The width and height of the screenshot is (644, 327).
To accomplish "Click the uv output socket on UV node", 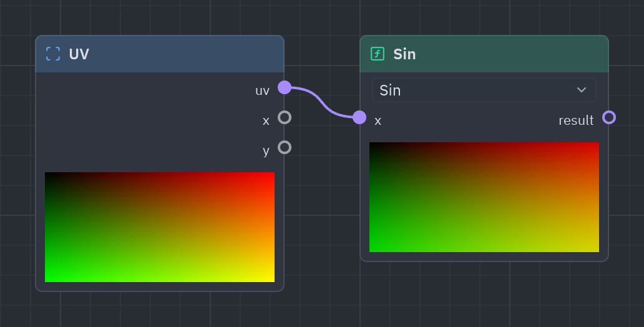I will 285,87.
